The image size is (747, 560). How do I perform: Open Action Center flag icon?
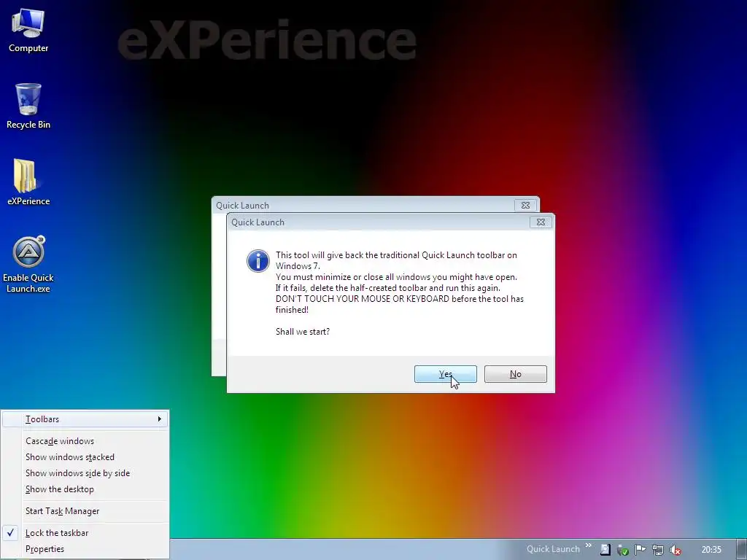pos(640,550)
